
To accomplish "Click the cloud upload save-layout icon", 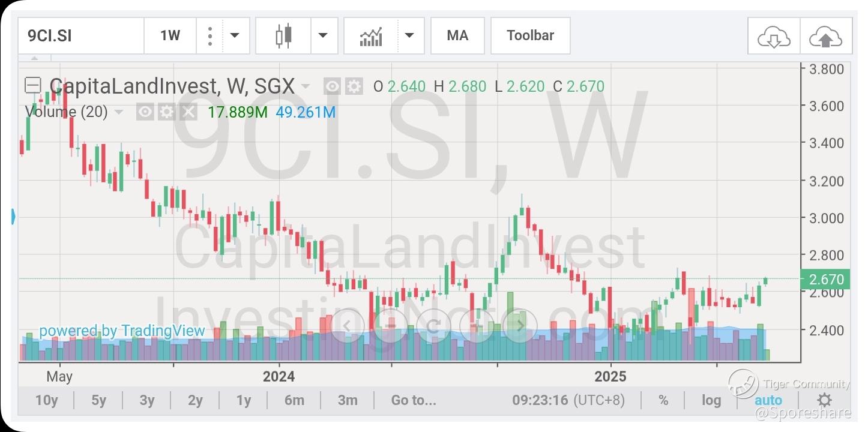I will 826,37.
